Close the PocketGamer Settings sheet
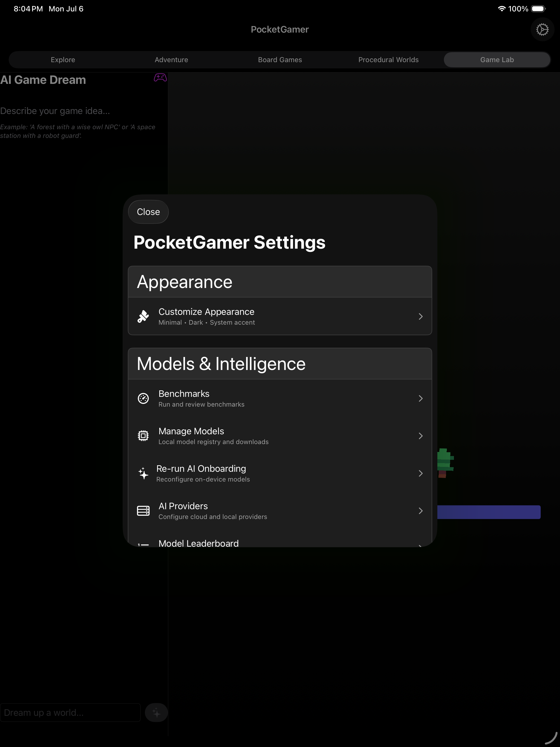560x747 pixels. tap(148, 212)
